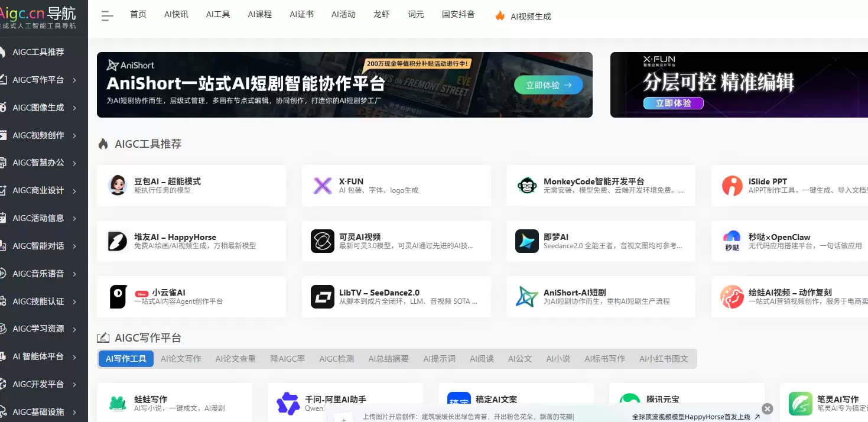
Task: Click the LibTV logo icon
Action: click(323, 297)
